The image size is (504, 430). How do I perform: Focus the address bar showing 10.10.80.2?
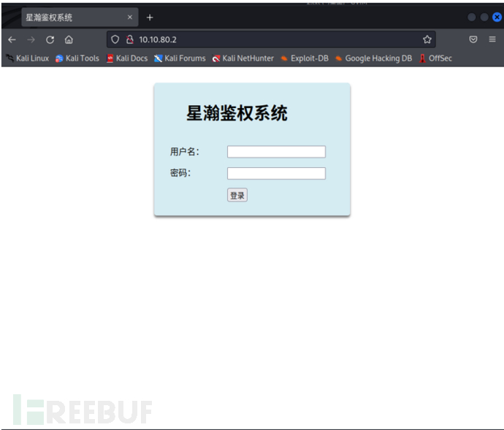(x=271, y=39)
